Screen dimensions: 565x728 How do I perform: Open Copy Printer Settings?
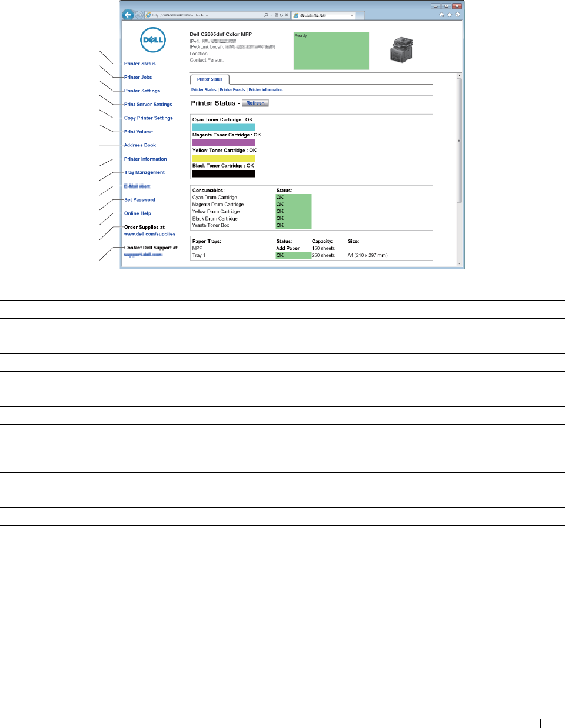click(148, 118)
